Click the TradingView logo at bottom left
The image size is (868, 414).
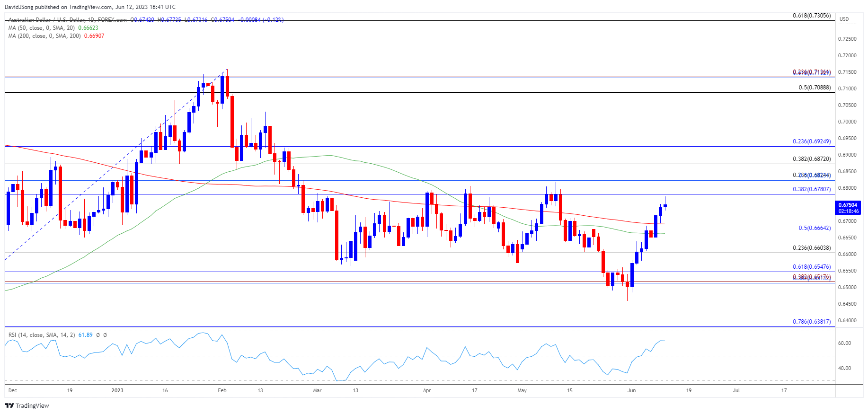27,405
